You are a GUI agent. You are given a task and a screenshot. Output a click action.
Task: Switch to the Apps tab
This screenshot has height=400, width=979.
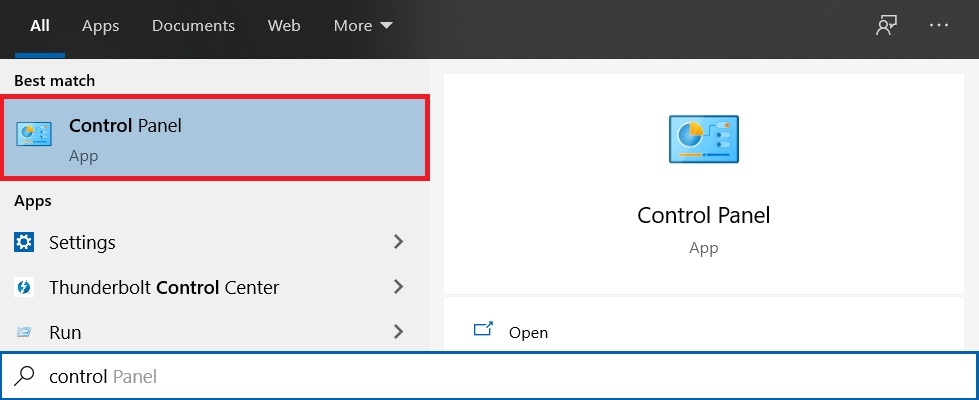pos(100,26)
